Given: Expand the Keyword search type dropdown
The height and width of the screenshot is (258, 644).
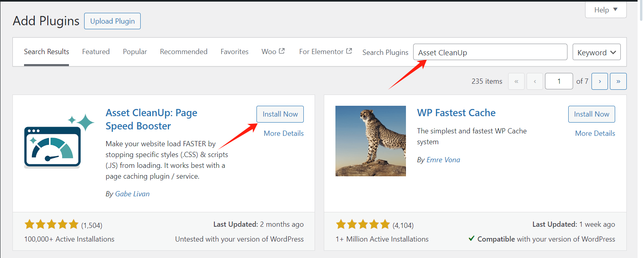Looking at the screenshot, I should click(596, 52).
